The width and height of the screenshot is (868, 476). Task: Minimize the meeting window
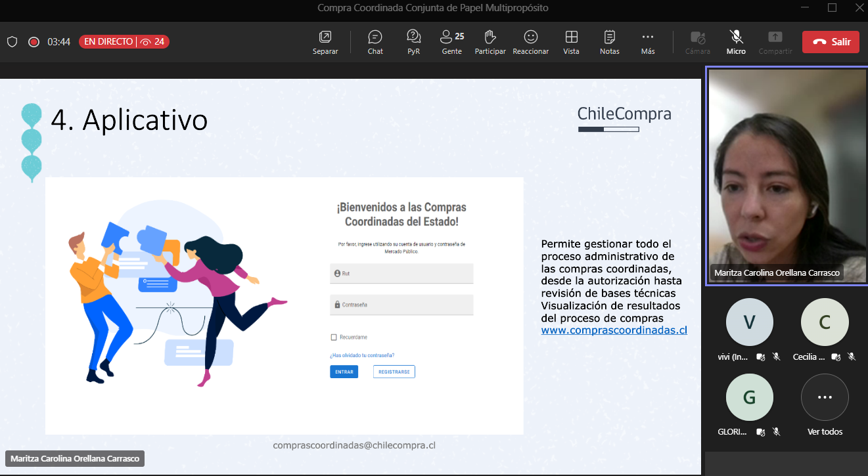(x=805, y=8)
